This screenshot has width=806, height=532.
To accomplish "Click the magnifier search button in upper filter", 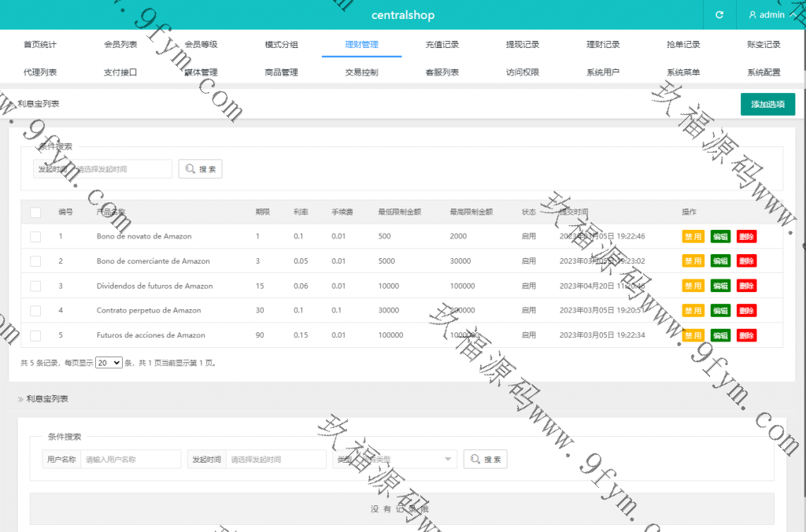I will click(201, 169).
